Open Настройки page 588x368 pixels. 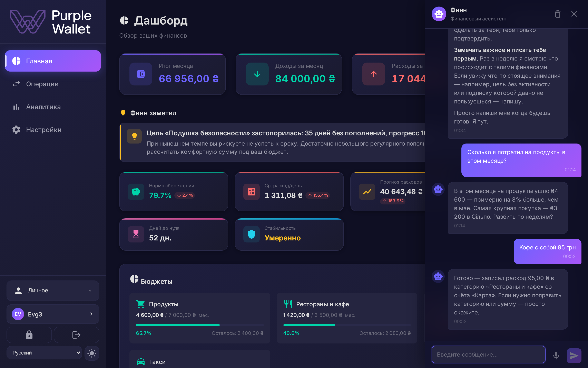click(53, 130)
